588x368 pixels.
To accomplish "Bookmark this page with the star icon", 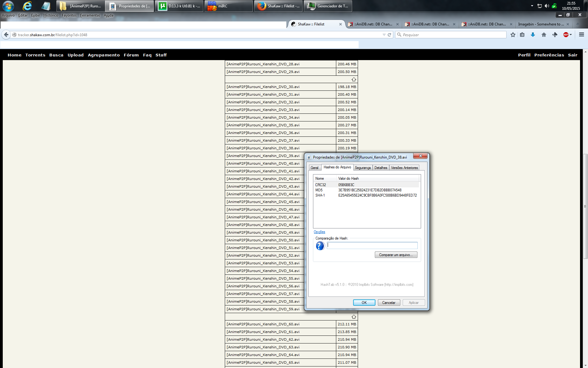I will coord(513,35).
